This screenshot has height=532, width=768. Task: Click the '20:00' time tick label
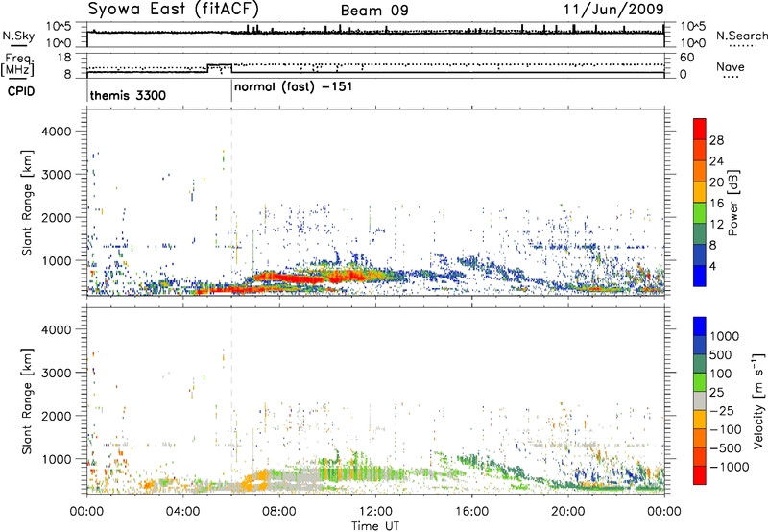click(x=568, y=512)
